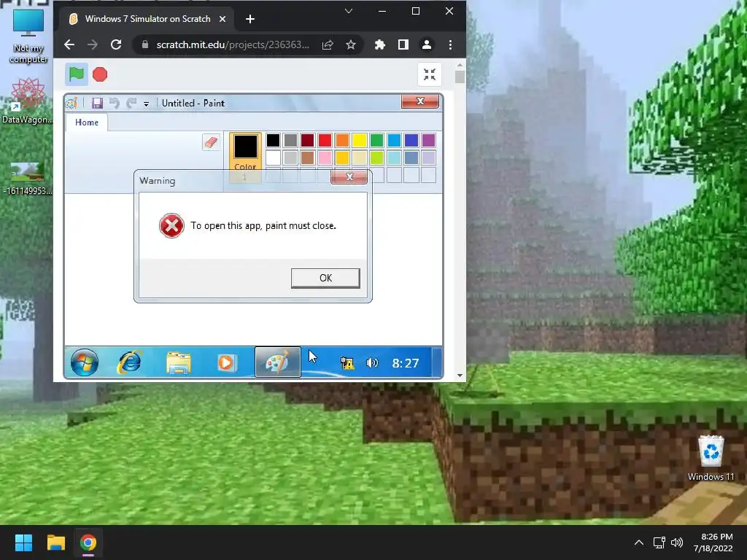The height and width of the screenshot is (560, 747).
Task: Select the DataWagon desktop shortcut
Action: point(28,101)
